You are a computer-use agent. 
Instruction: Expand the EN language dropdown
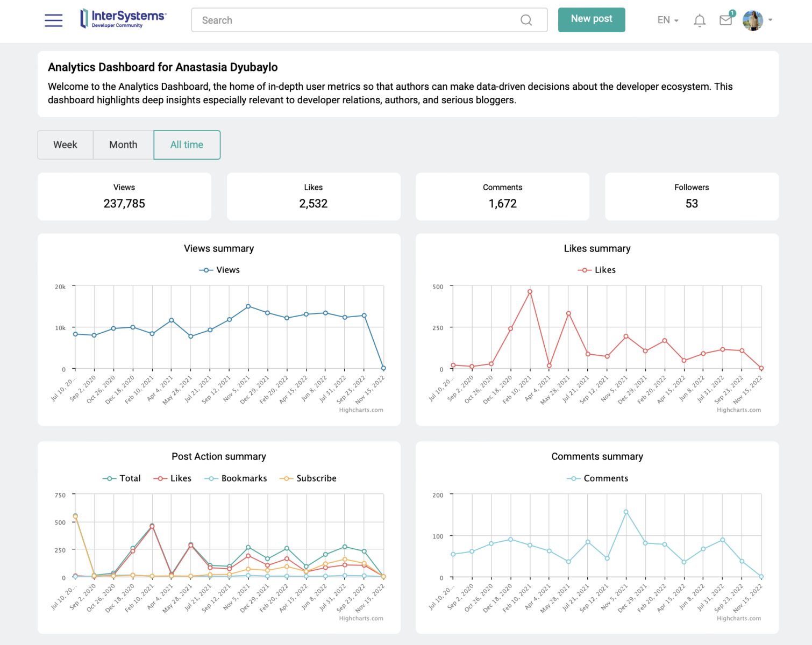click(x=668, y=20)
